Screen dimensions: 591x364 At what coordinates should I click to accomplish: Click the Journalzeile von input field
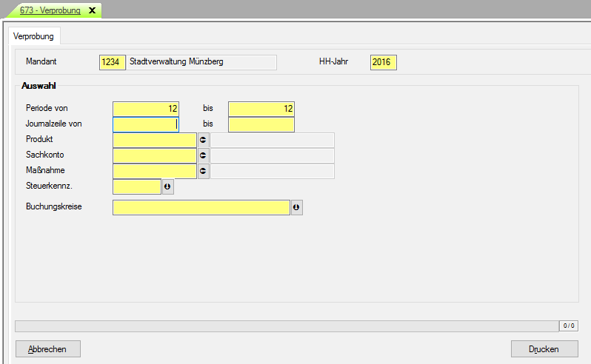tap(146, 124)
